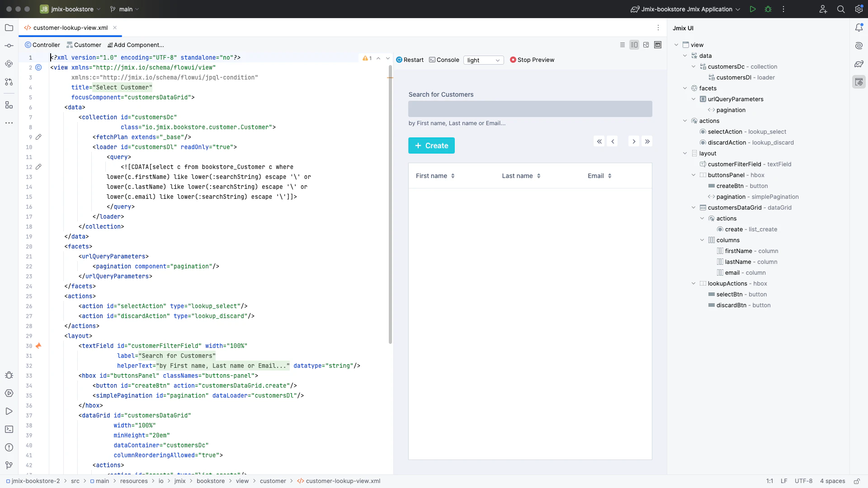Collapse the data section in Jmix UI tree
868x488 pixels.
click(685, 56)
